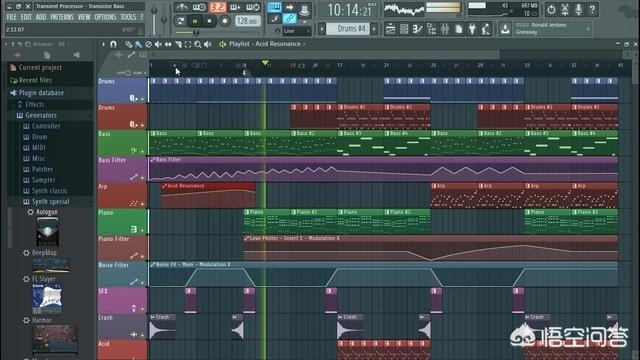The height and width of the screenshot is (360, 640).
Task: Select the playlist select tool
Action: (x=188, y=44)
